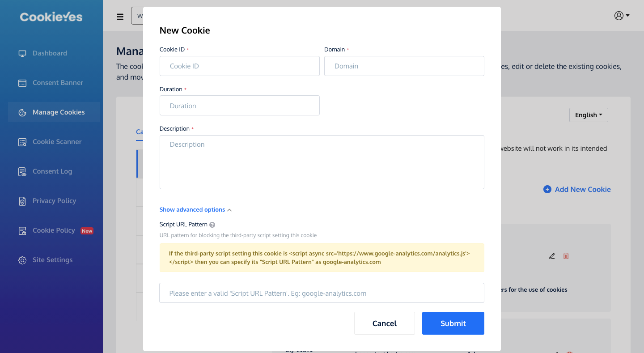Image resolution: width=644 pixels, height=353 pixels.
Task: Collapse the Show advanced options expander
Action: pyautogui.click(x=195, y=209)
